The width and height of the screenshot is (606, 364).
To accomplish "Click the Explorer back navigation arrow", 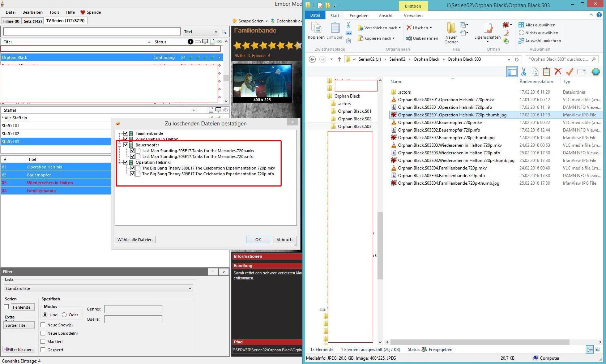I will tap(312, 59).
